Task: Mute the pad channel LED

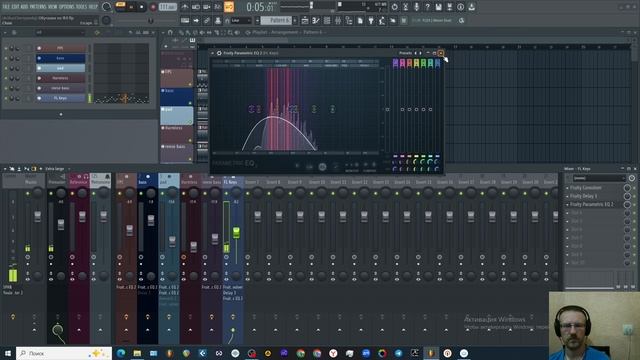Action: 6,68
